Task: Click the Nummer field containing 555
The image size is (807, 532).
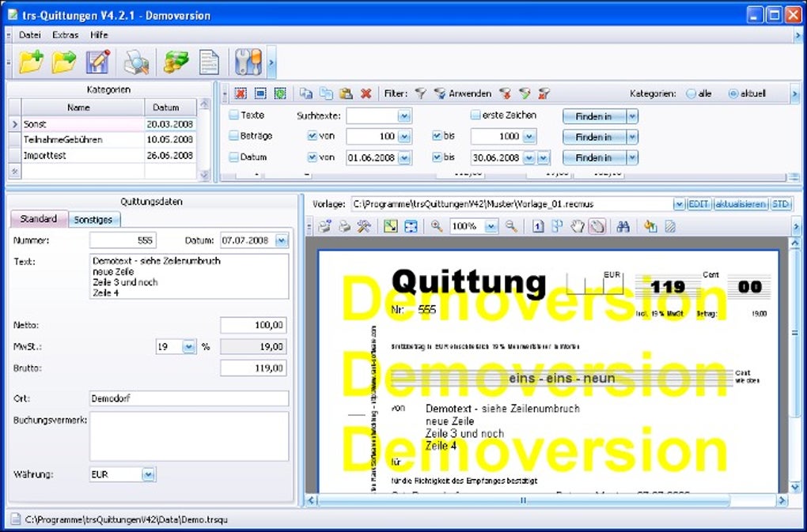Action: 123,240
